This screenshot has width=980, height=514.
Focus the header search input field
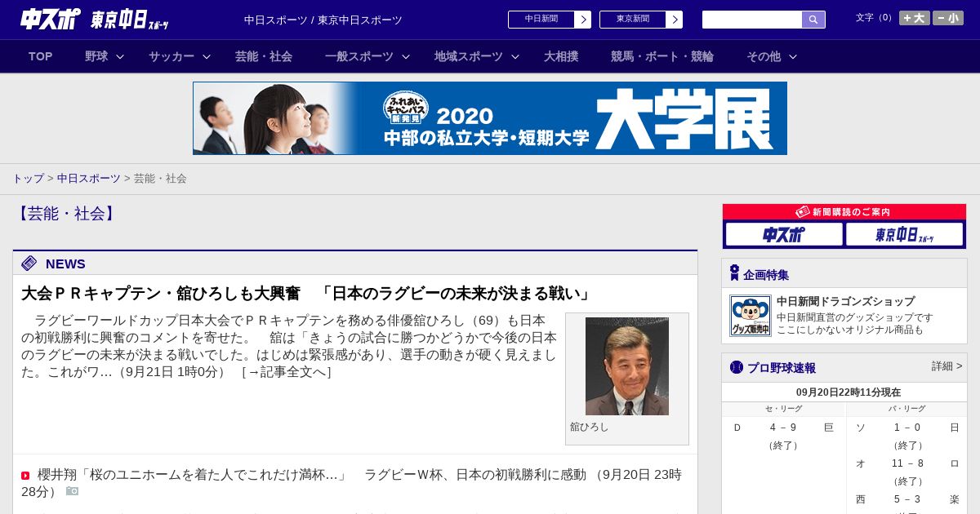tap(752, 20)
